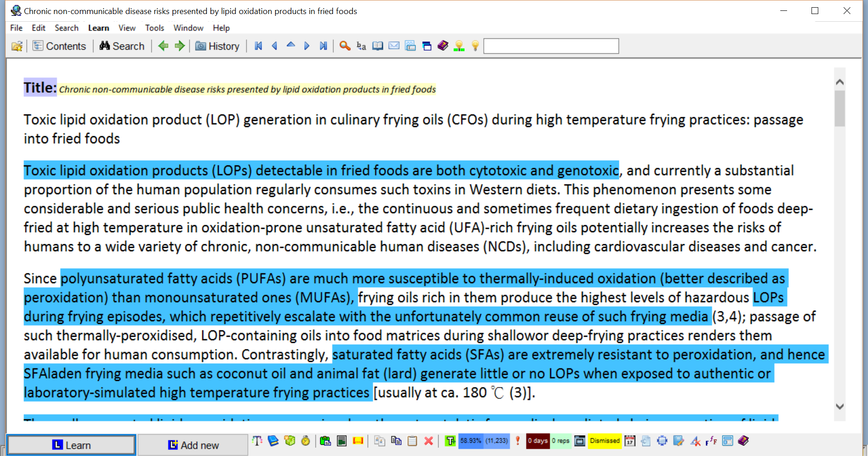Click the text font T icon

click(x=257, y=441)
